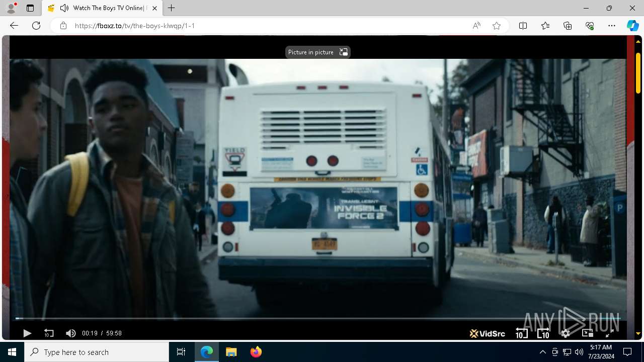The image size is (644, 362).
Task: Open notification center
Action: (x=628, y=352)
